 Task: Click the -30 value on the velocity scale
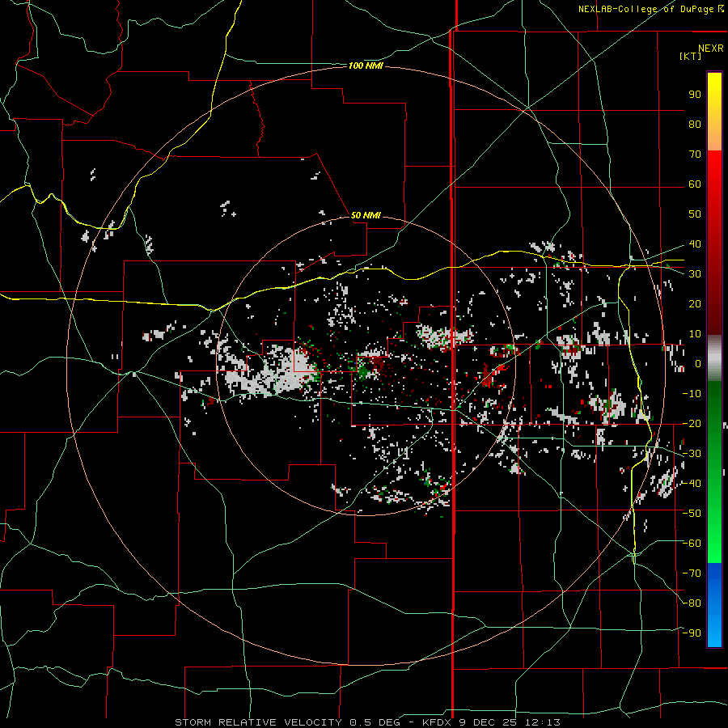click(692, 454)
